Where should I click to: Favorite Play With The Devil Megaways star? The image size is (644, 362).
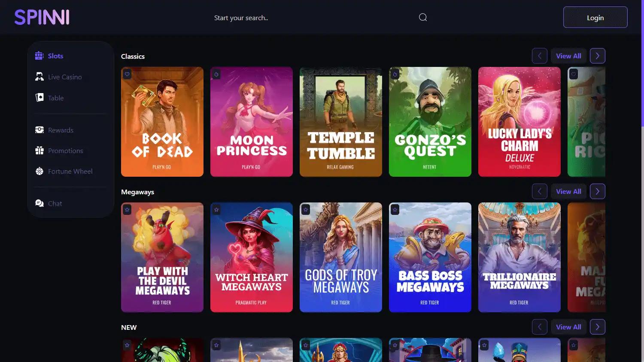[x=127, y=210]
